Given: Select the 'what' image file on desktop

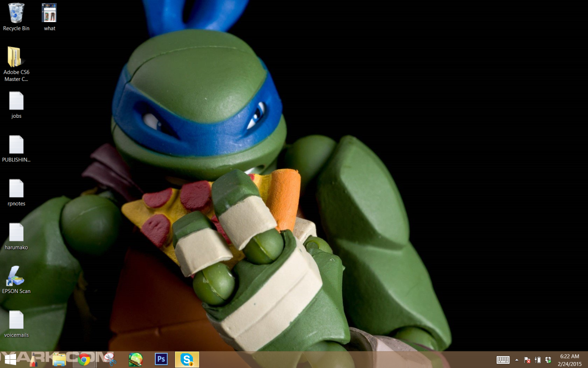Looking at the screenshot, I should click(x=49, y=17).
